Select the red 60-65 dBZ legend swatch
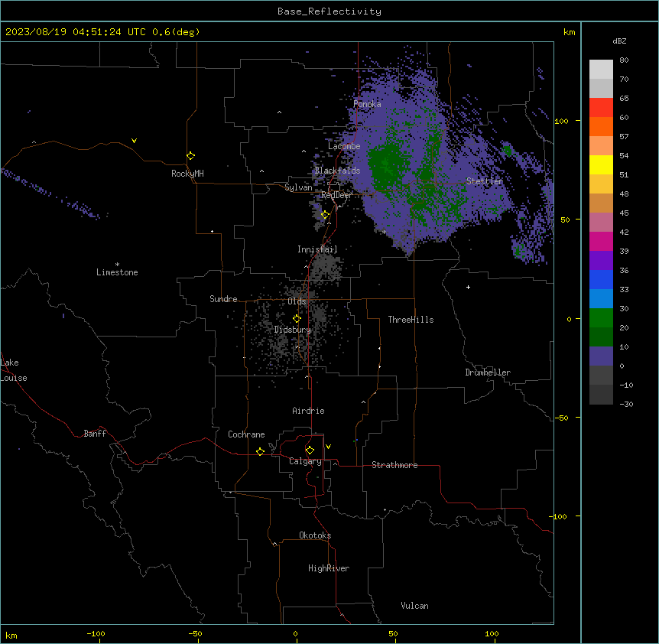The image size is (659, 644). click(601, 108)
